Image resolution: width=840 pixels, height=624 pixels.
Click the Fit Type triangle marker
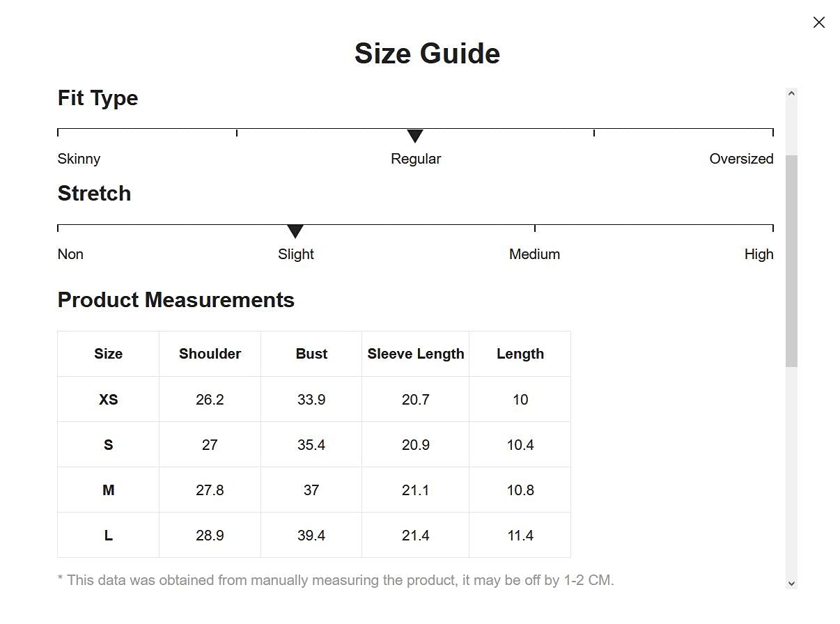tap(415, 136)
